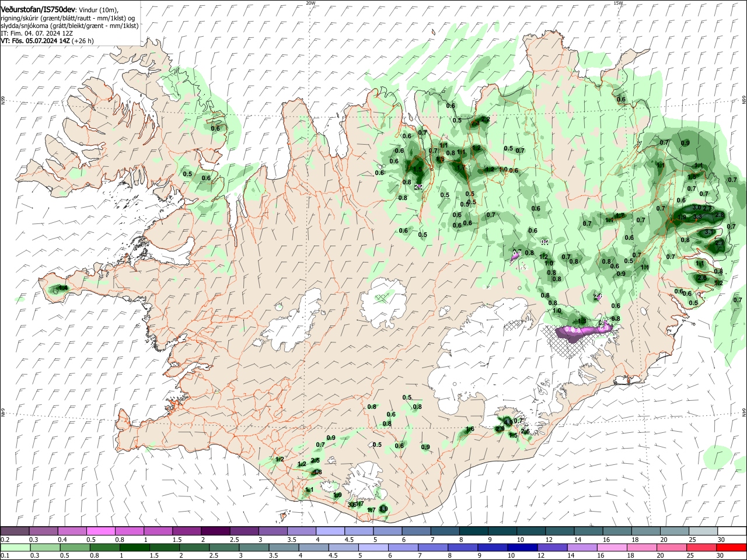The height and width of the screenshot is (560, 747).
Task: Click the Veðurstofan/IS750dev title text
Action: pos(38,9)
